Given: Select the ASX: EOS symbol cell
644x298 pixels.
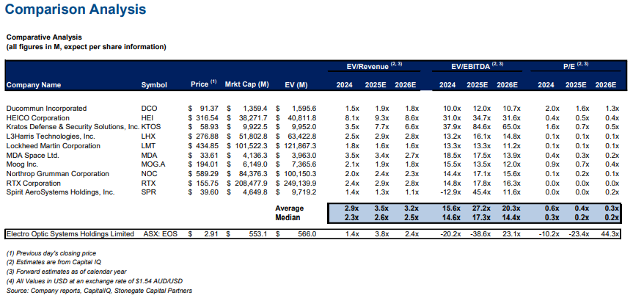Looking at the screenshot, I should click(160, 234).
